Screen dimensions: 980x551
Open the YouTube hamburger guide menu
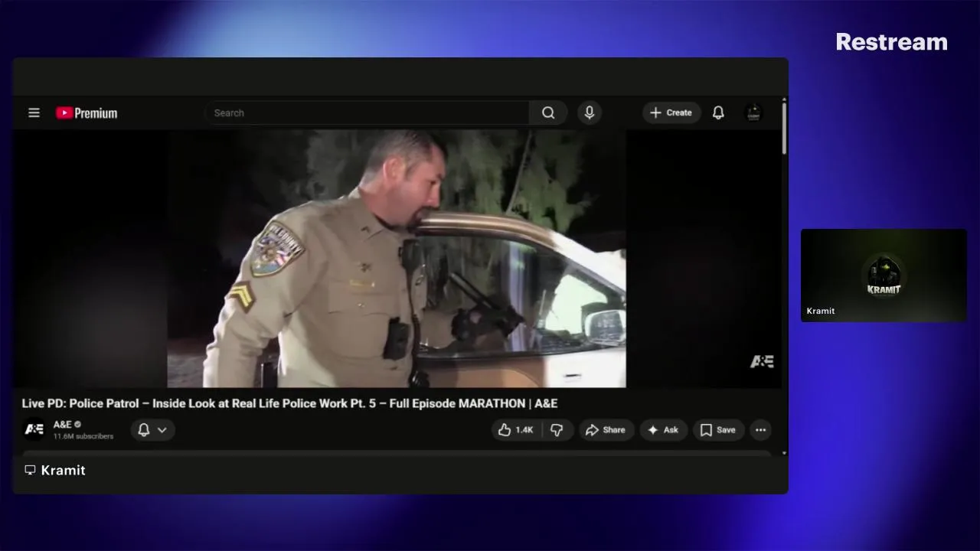(34, 112)
